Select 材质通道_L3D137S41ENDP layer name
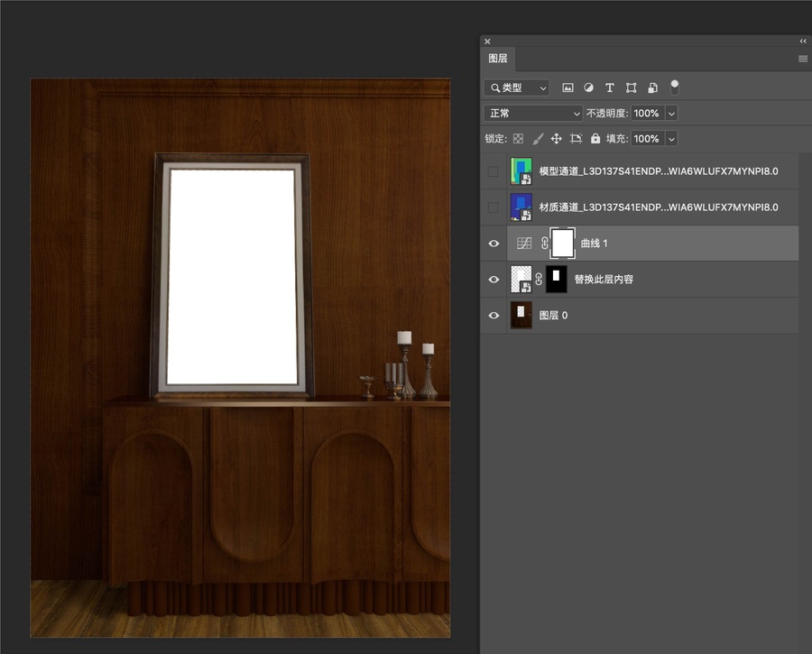 coord(659,207)
